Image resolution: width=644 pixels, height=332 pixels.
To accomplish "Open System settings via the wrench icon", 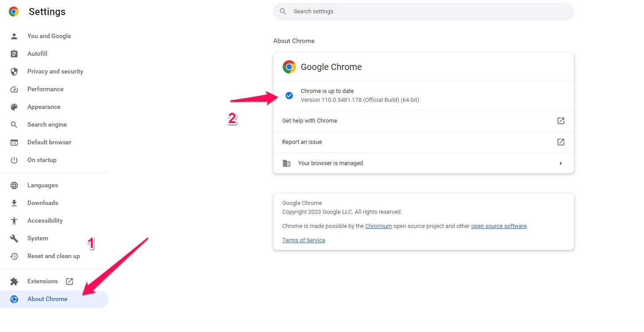I will (14, 238).
